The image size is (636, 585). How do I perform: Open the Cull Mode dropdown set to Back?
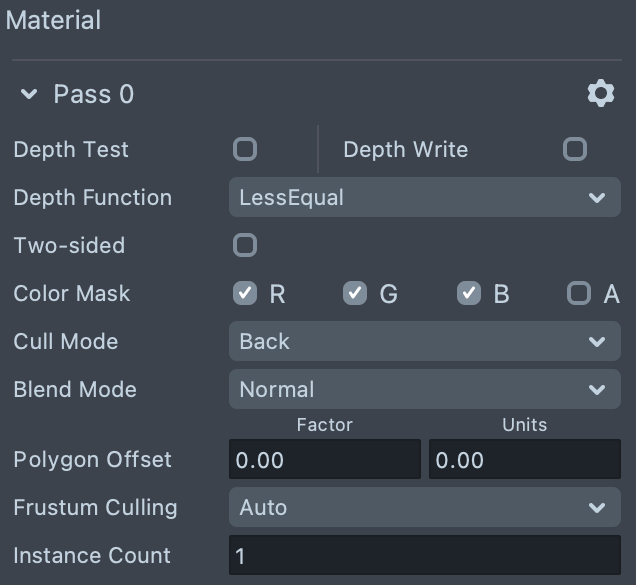pyautogui.click(x=424, y=342)
